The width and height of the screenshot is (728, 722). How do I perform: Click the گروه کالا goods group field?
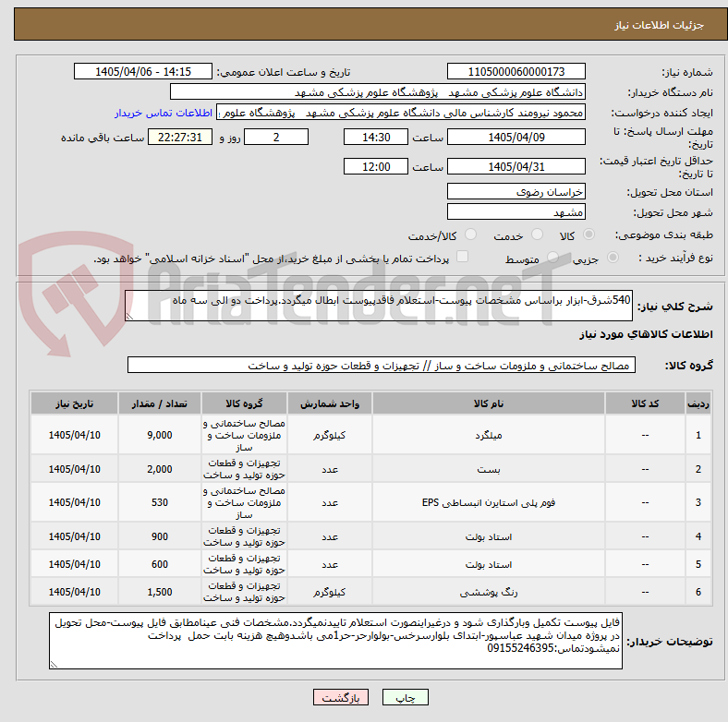pos(382,366)
